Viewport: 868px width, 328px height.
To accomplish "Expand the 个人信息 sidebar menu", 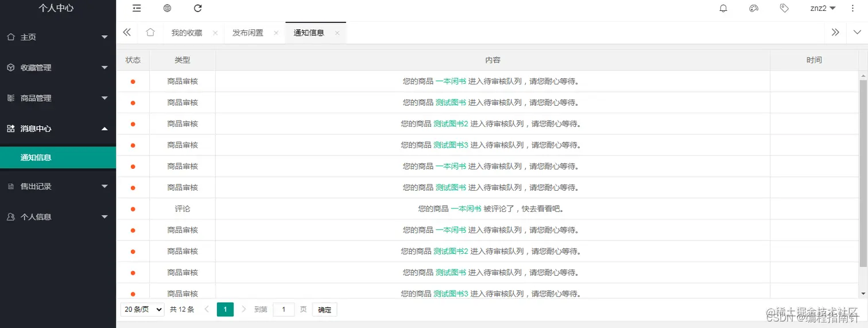I will pyautogui.click(x=58, y=217).
